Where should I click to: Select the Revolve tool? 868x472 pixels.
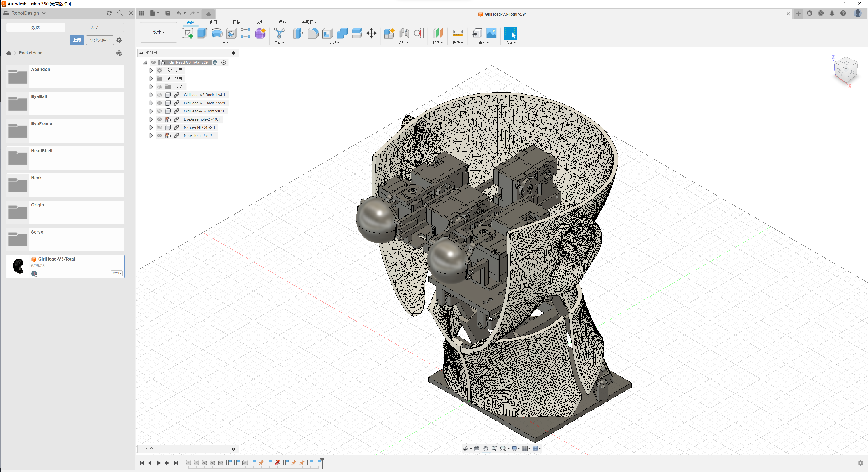pyautogui.click(x=217, y=33)
